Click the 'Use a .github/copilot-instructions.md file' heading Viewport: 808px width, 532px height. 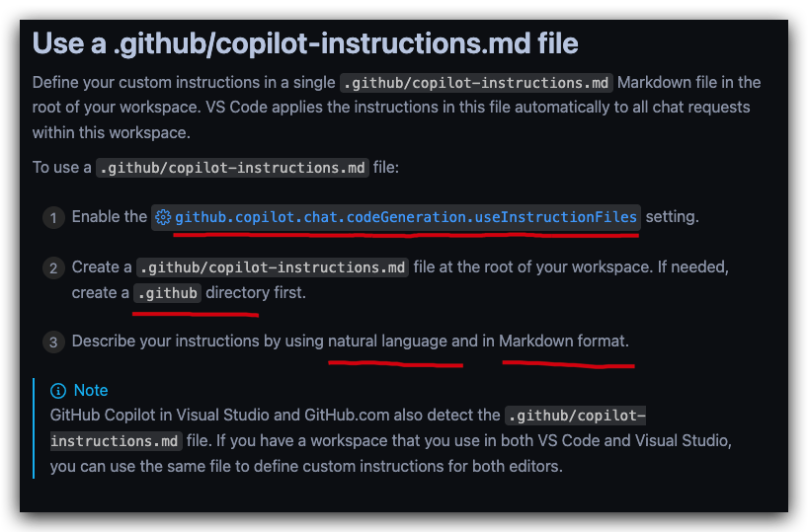(x=305, y=43)
